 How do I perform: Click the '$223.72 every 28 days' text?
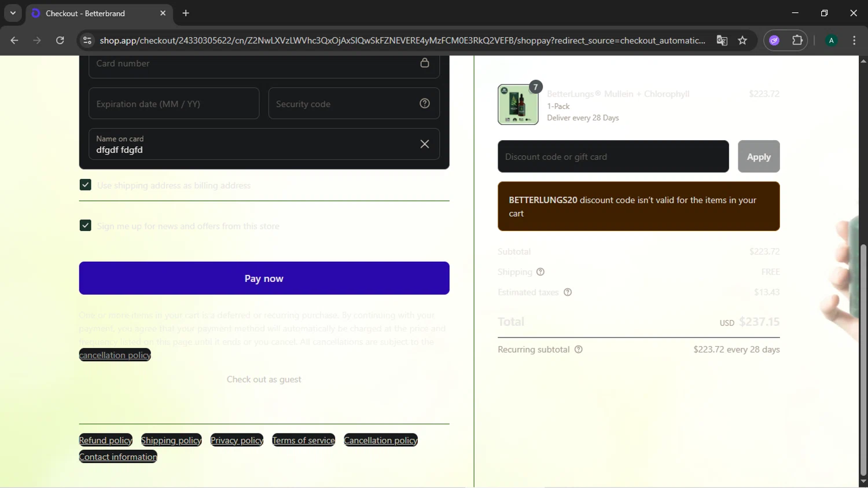click(737, 350)
